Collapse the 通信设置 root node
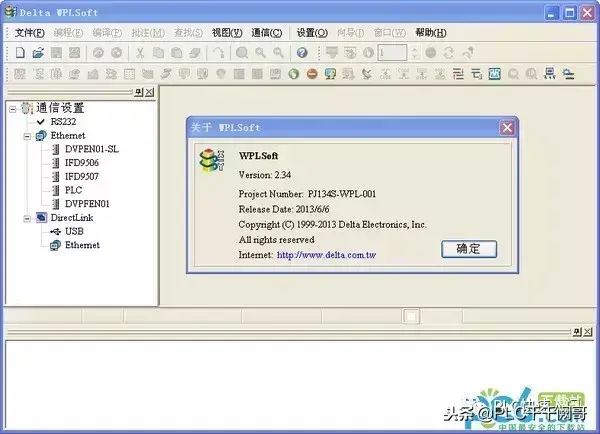 pos(13,109)
